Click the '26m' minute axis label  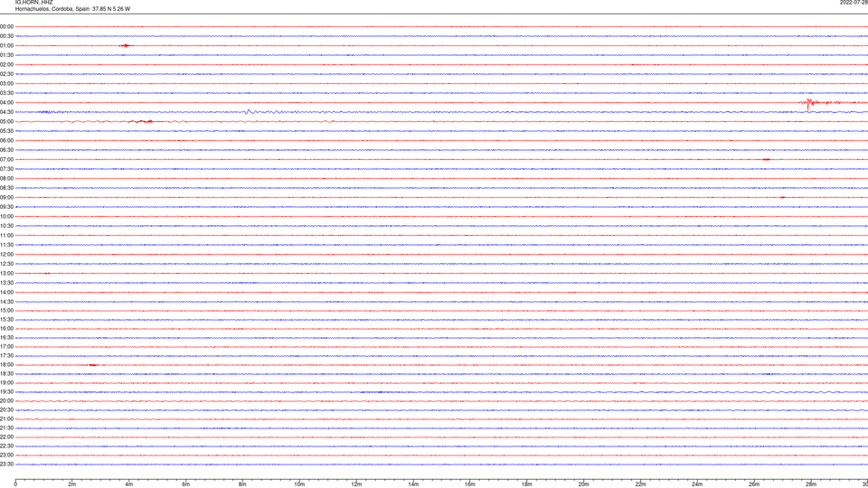coord(754,484)
